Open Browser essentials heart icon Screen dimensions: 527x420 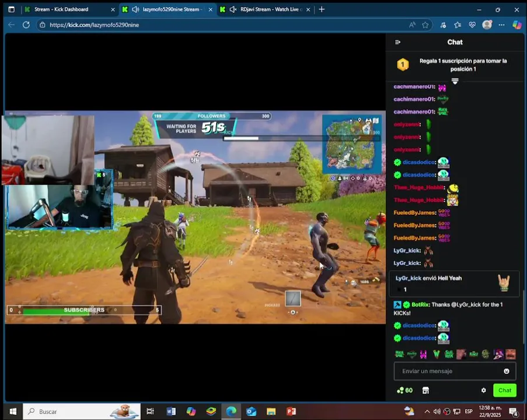[472, 25]
